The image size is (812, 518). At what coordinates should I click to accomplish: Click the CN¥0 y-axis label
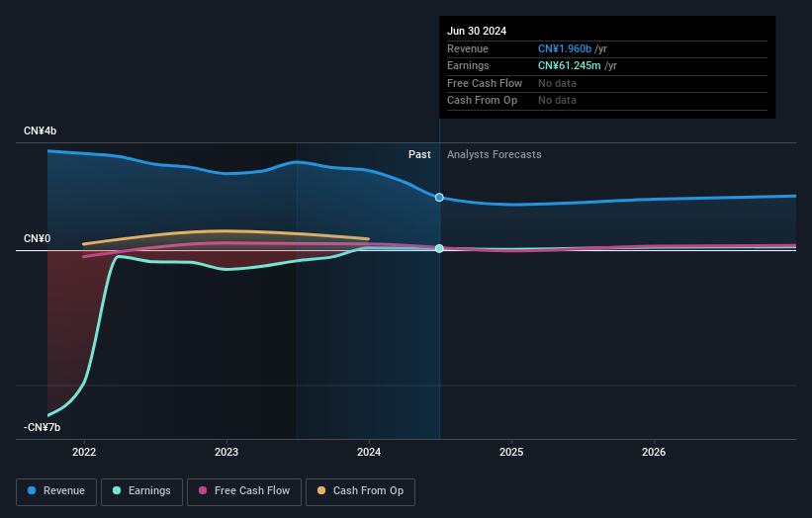pyautogui.click(x=38, y=238)
